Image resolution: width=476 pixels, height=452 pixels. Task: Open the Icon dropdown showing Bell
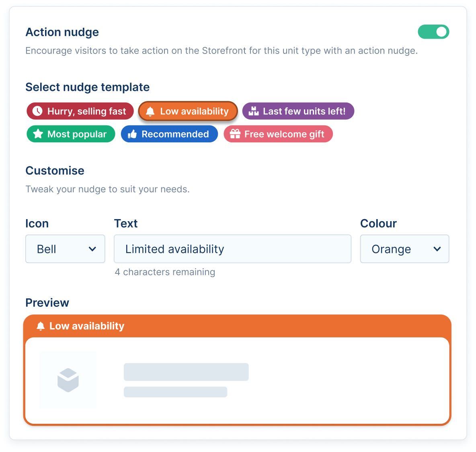pos(65,249)
